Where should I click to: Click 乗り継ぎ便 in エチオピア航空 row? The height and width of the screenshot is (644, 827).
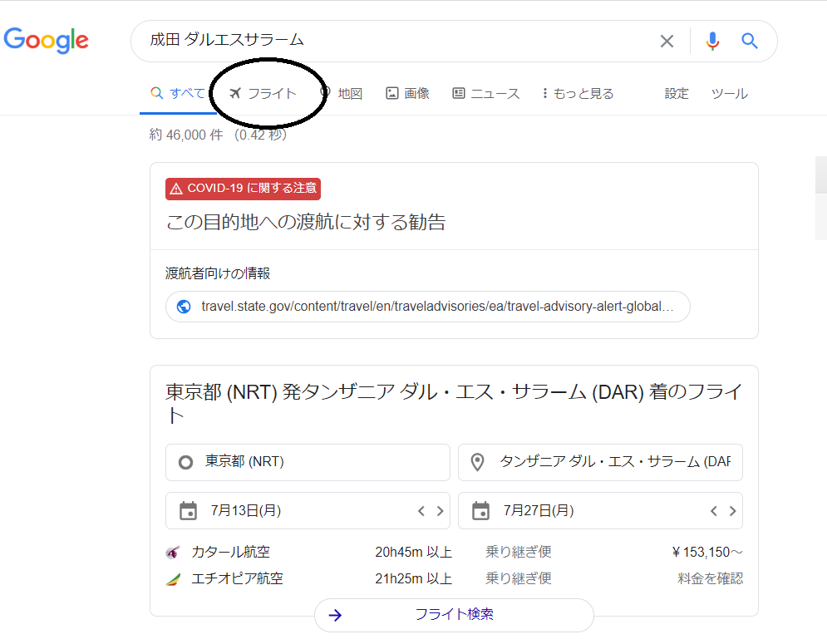coord(519,578)
